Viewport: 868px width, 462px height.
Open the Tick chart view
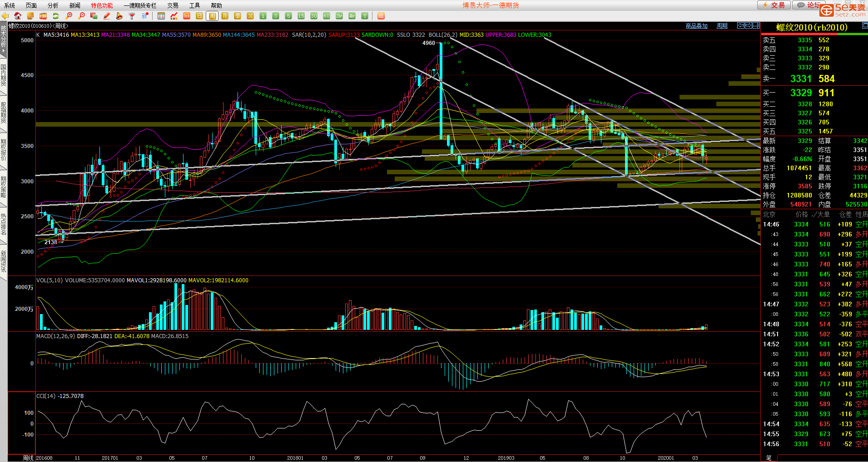point(187,16)
